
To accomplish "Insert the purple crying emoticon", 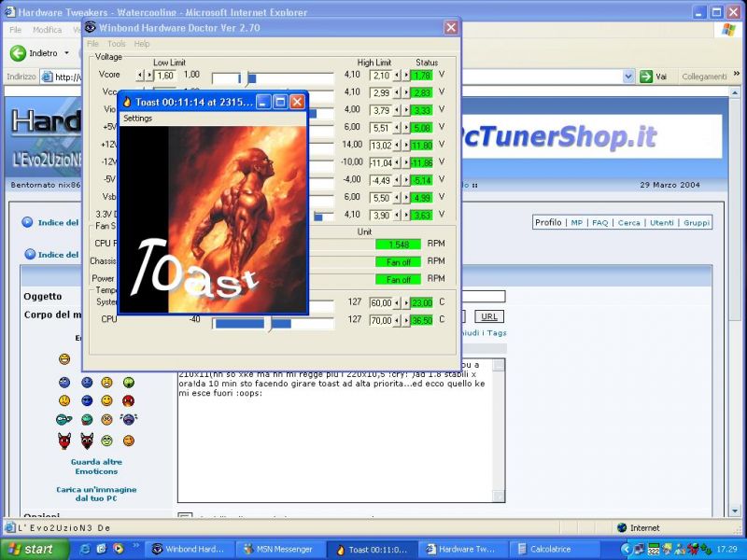I will tap(129, 419).
